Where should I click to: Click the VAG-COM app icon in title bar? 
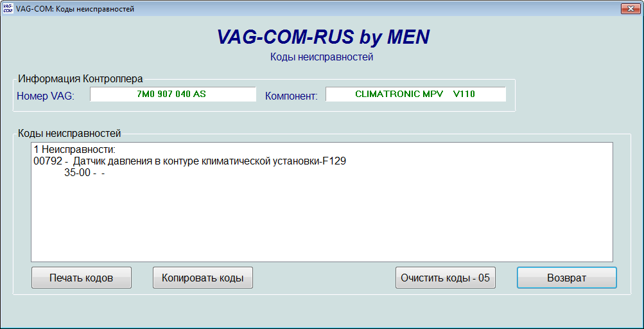click(x=8, y=8)
